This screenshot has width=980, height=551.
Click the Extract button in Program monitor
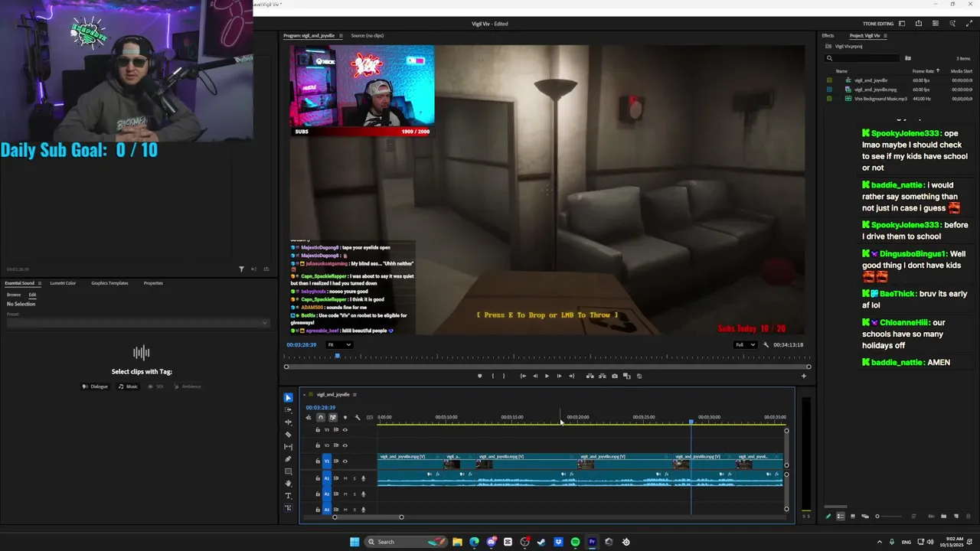click(603, 376)
